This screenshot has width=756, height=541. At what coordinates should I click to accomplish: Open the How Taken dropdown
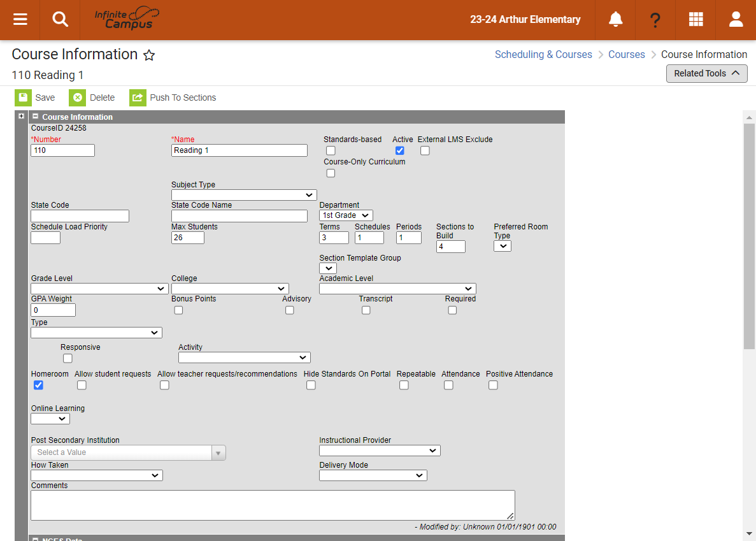96,475
